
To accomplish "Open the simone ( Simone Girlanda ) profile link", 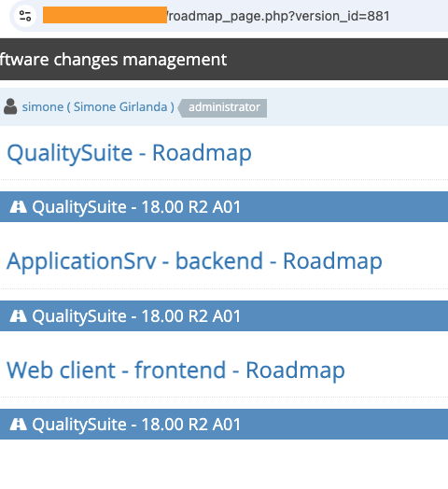I will [x=98, y=107].
